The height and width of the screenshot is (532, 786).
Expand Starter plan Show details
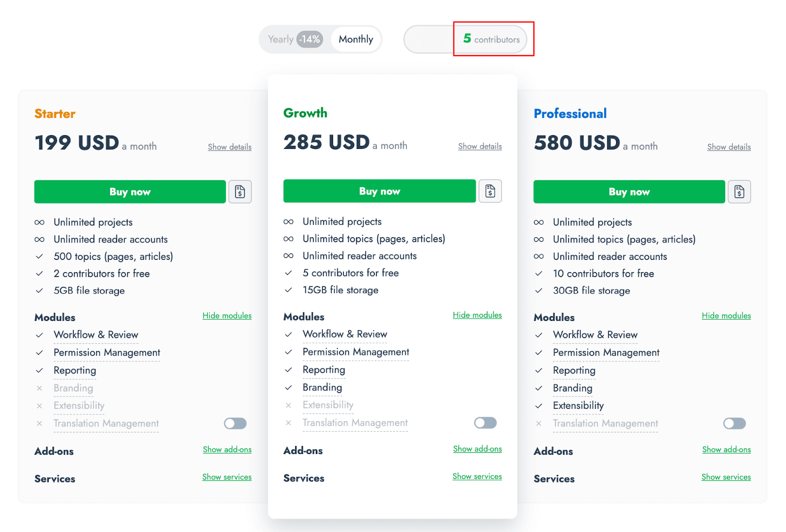pyautogui.click(x=229, y=147)
